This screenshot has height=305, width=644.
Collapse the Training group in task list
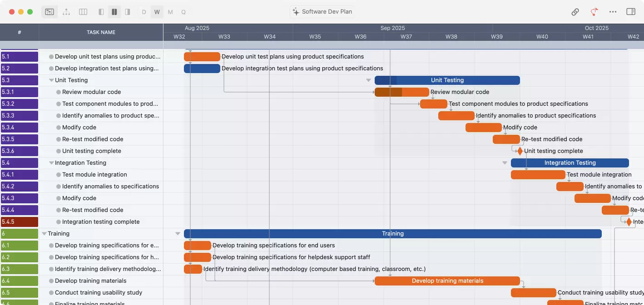point(44,234)
